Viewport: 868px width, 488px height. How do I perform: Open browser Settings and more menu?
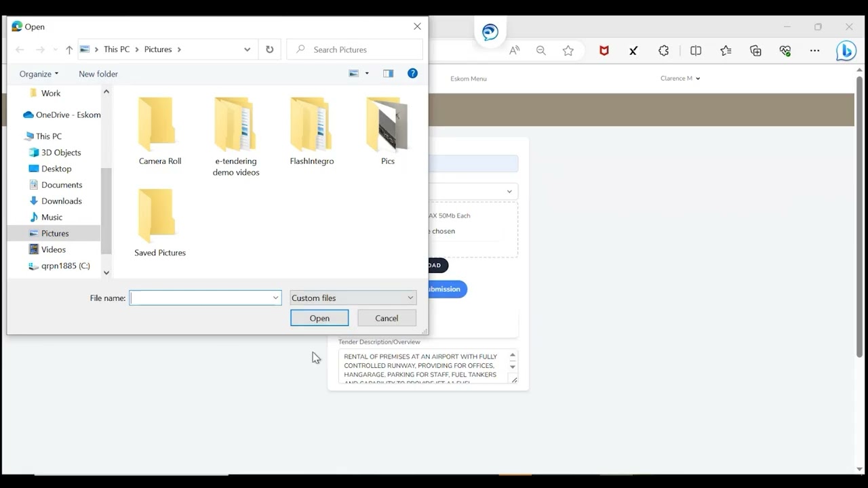tap(815, 51)
